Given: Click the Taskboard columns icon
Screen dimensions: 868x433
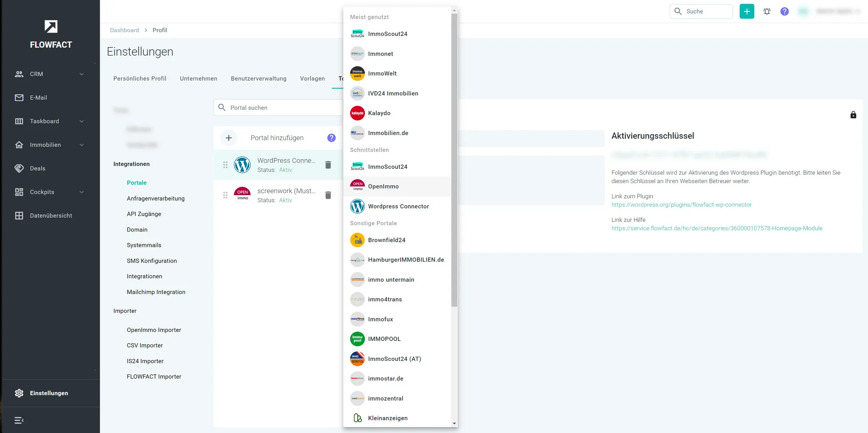Looking at the screenshot, I should point(19,121).
